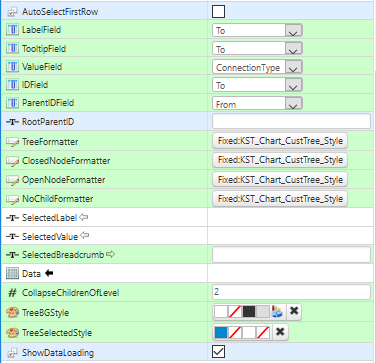Click the ClosedNodeFormatter property name
Viewport: 376px width, 363px height.
pos(66,161)
